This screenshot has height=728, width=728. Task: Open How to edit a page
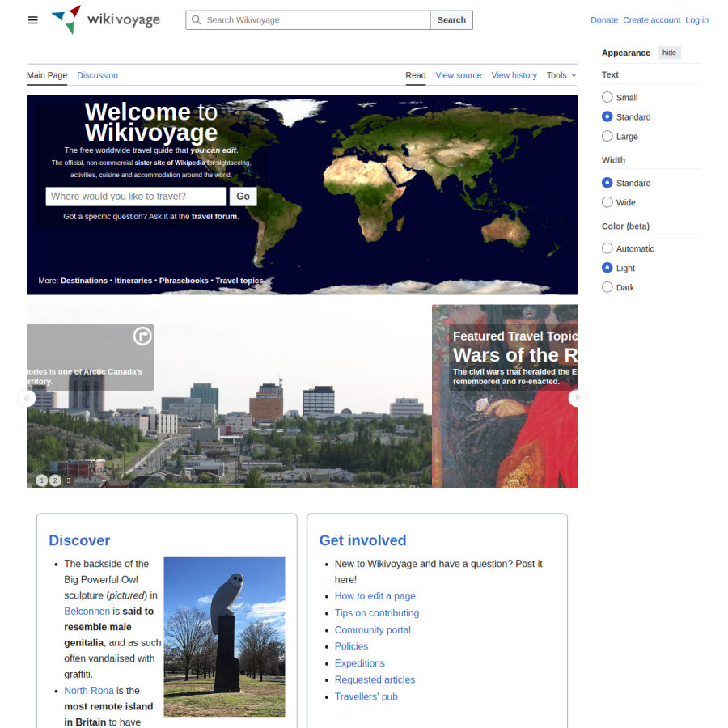(375, 595)
